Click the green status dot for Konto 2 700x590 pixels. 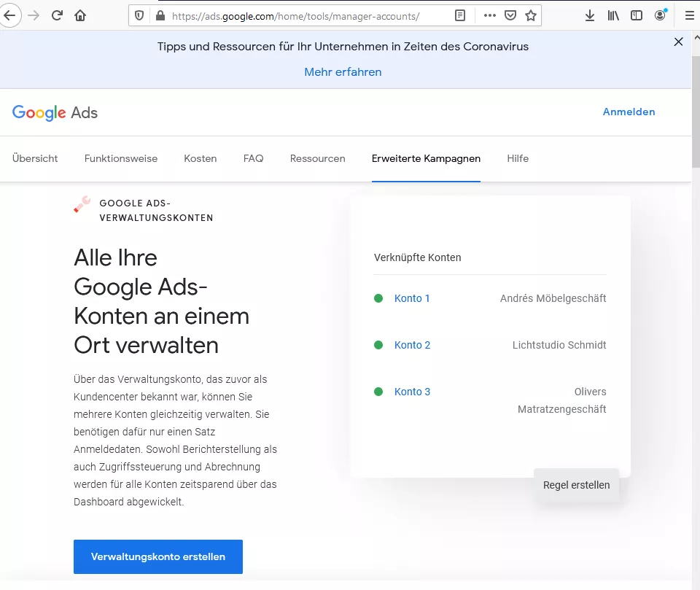pyautogui.click(x=378, y=345)
